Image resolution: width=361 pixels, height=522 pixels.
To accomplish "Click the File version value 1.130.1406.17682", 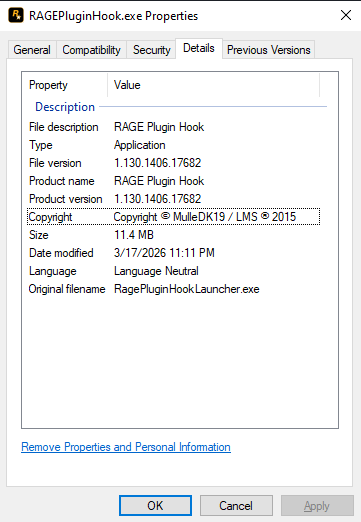I will point(158,163).
